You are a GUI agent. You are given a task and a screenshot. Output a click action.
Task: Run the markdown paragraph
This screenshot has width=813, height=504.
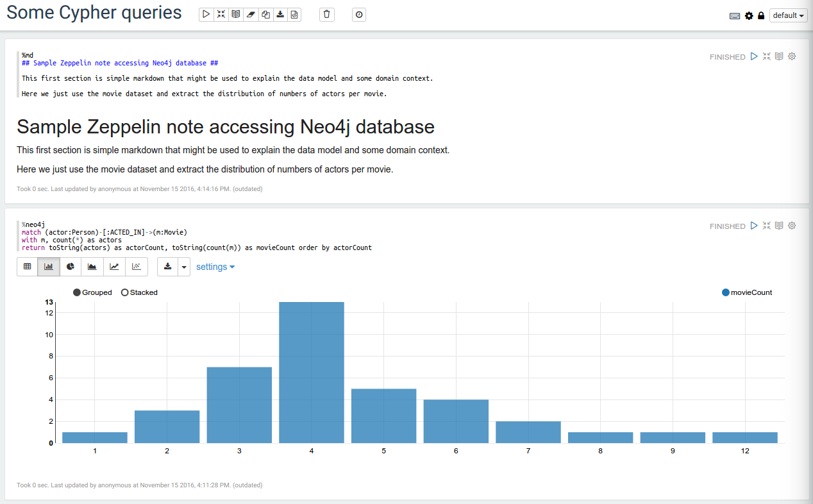coord(754,56)
